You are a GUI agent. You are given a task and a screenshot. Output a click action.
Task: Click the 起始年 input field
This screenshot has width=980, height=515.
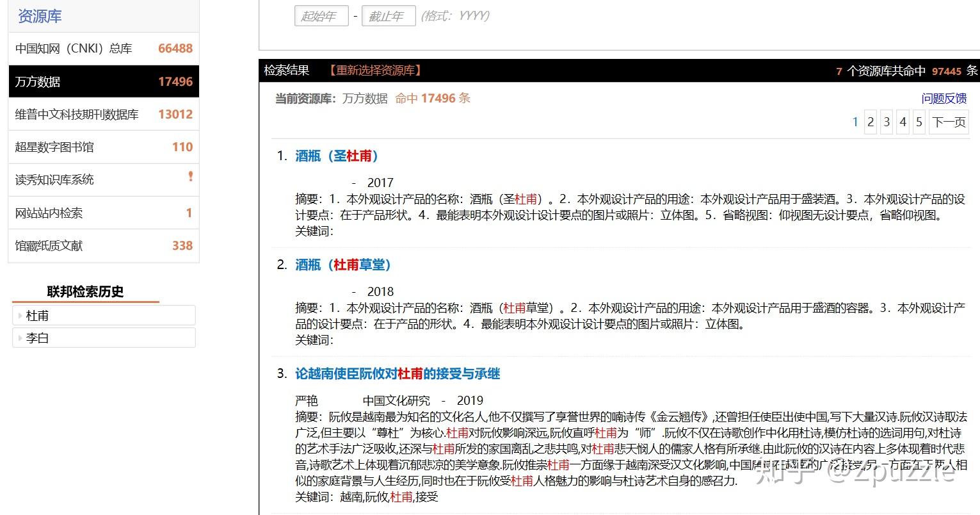tap(321, 16)
